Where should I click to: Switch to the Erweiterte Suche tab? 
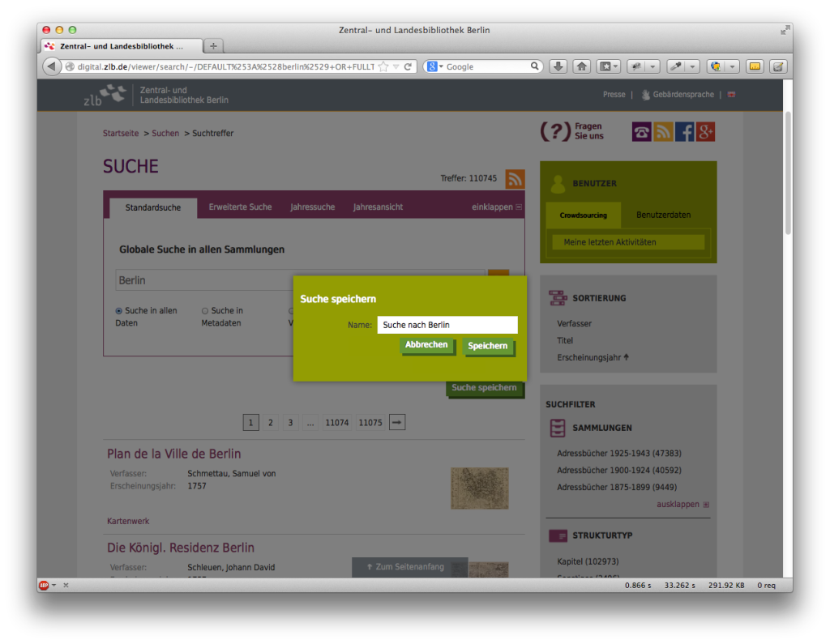(240, 207)
